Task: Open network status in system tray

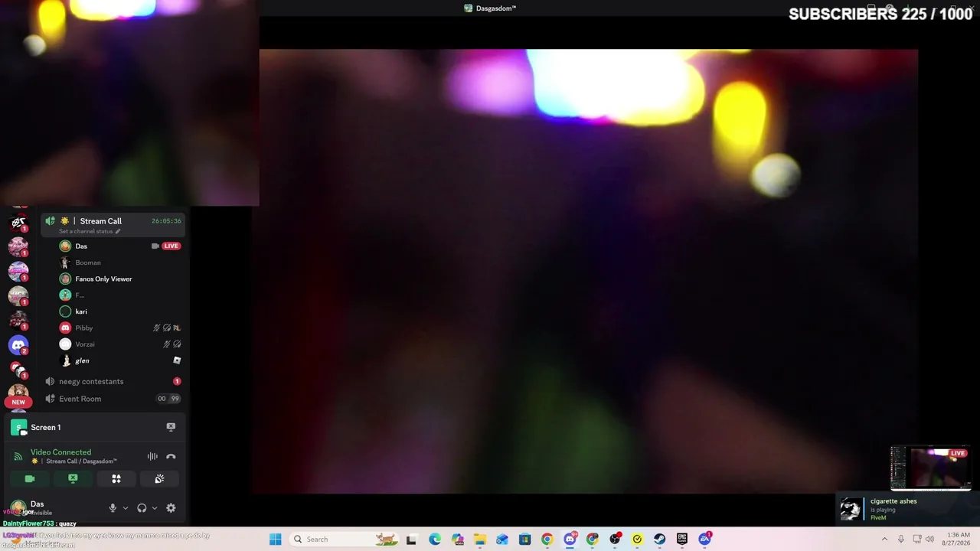Action: click(917, 539)
